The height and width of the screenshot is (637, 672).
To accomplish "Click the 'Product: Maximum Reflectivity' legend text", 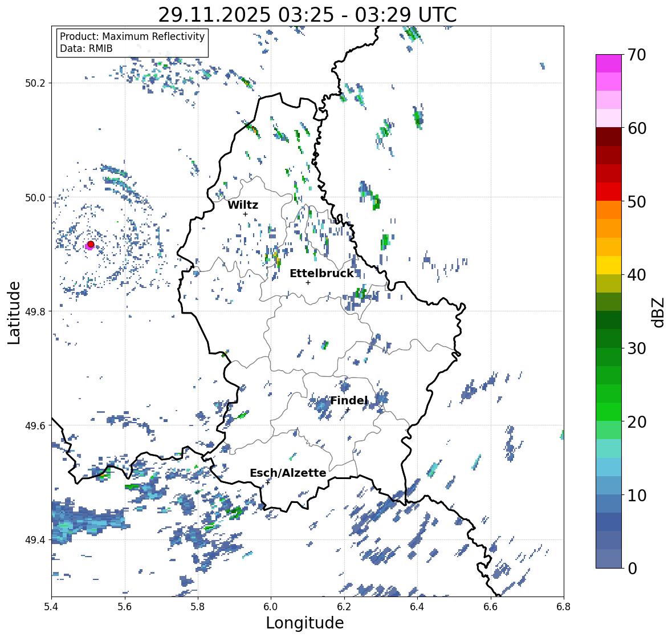I will coord(132,36).
